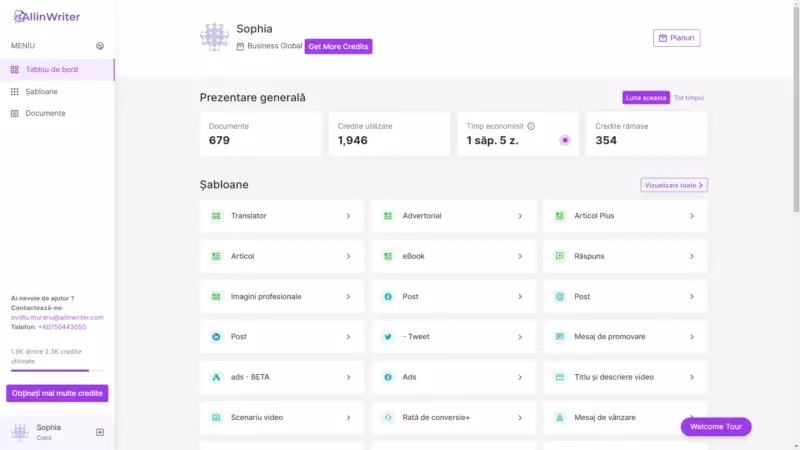Click the Get More Credits button
The image size is (800, 450).
coord(338,46)
